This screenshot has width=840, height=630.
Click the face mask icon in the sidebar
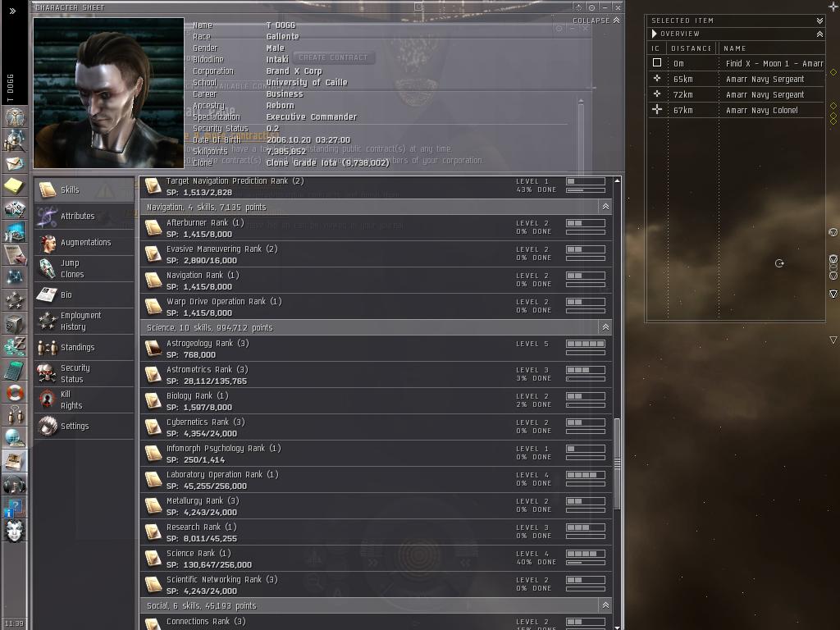click(15, 531)
